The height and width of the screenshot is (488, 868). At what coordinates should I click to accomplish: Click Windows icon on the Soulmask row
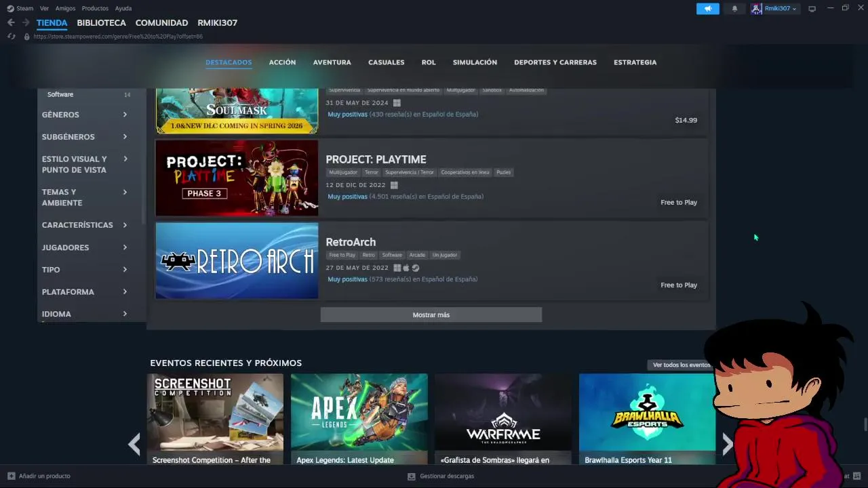click(397, 103)
